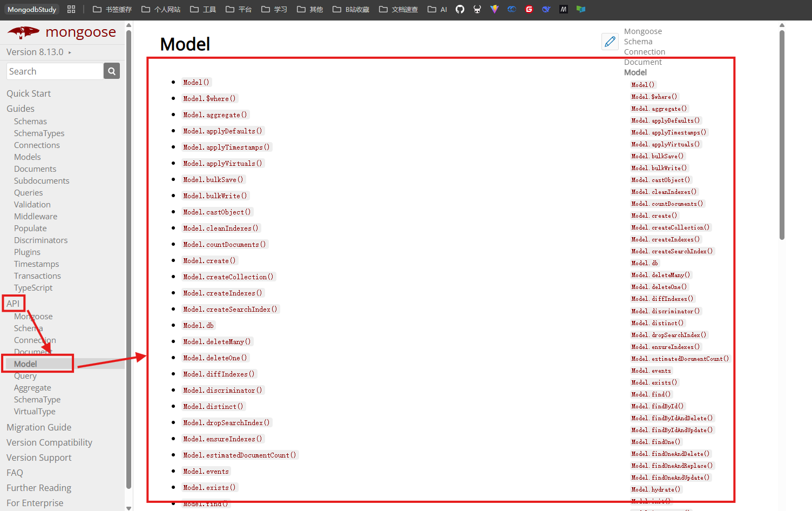This screenshot has height=511, width=812.
Task: Open the blue bird bookmark icon
Action: point(546,9)
